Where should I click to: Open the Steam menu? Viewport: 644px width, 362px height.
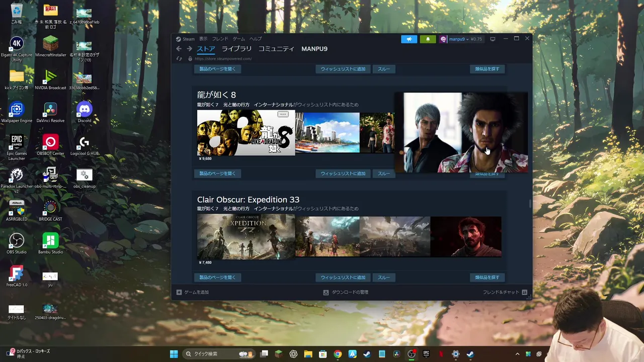(x=185, y=39)
